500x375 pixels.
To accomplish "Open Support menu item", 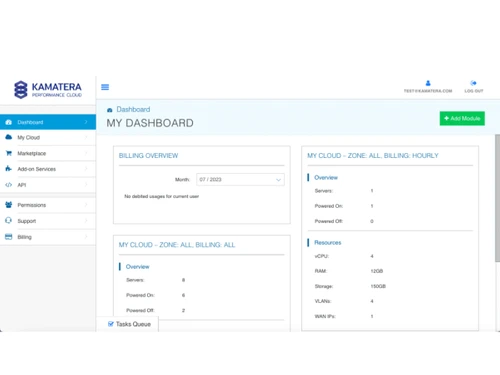I will click(48, 221).
